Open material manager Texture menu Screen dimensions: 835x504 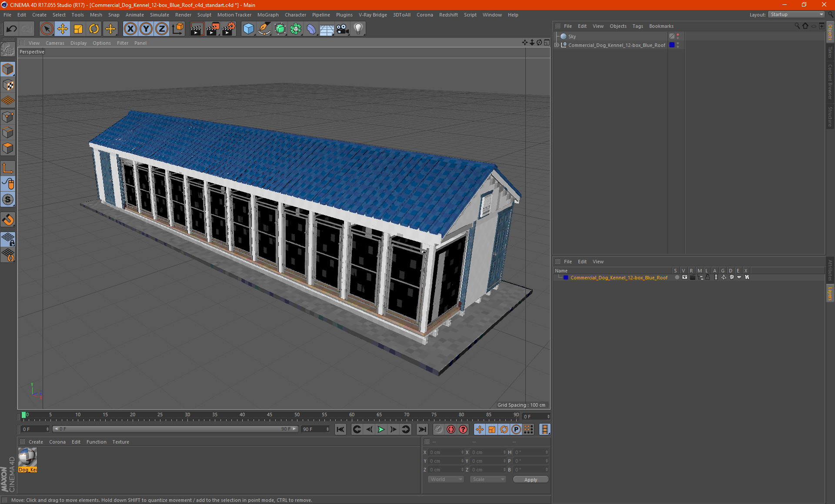(x=120, y=442)
